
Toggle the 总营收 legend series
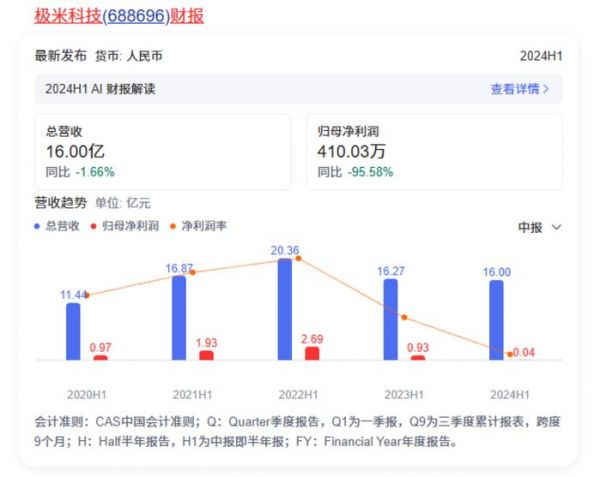pos(57,226)
